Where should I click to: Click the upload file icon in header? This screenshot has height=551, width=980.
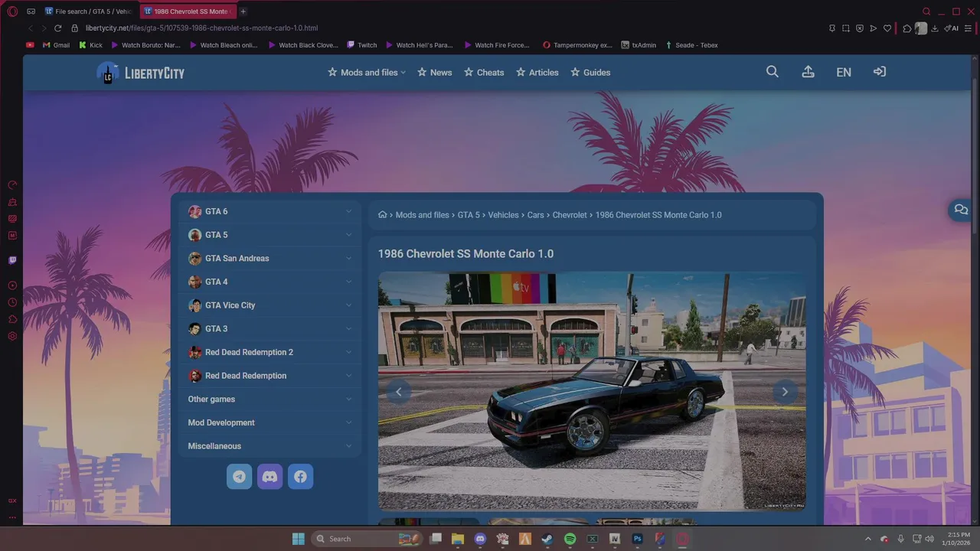click(x=808, y=72)
